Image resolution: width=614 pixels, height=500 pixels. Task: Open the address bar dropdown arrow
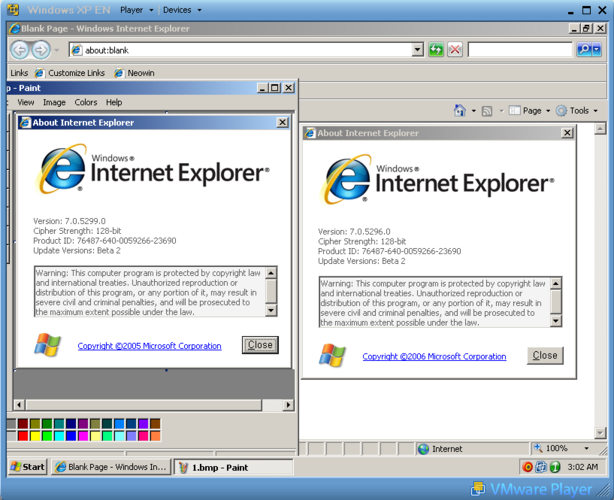418,49
